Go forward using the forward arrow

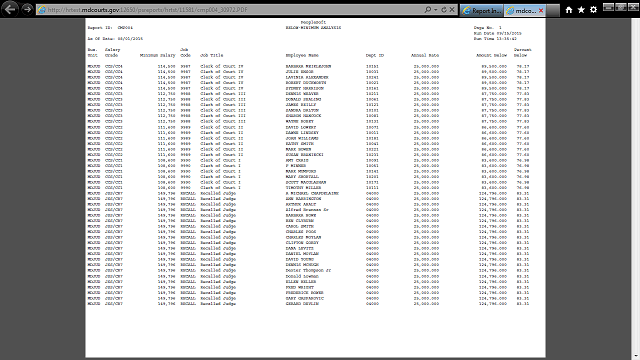27,9
